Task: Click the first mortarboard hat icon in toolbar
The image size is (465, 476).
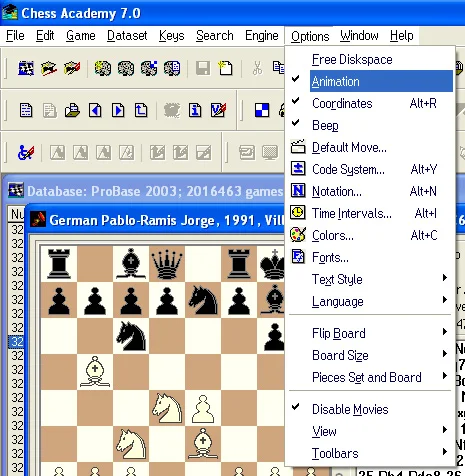Action: [x=49, y=68]
